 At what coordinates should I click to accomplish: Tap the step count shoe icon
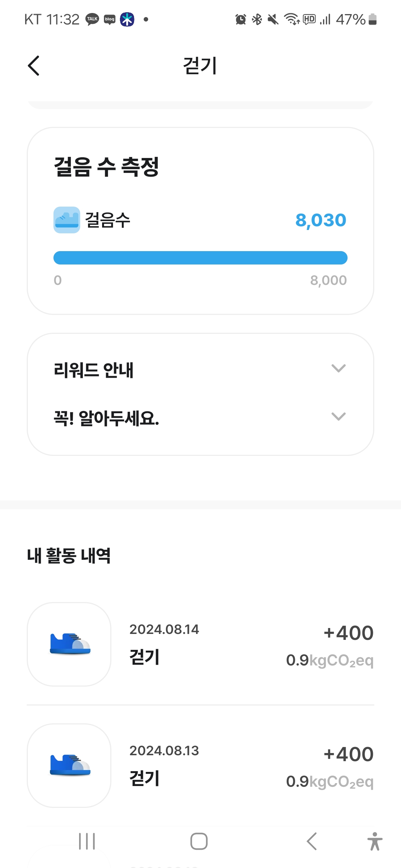click(67, 220)
